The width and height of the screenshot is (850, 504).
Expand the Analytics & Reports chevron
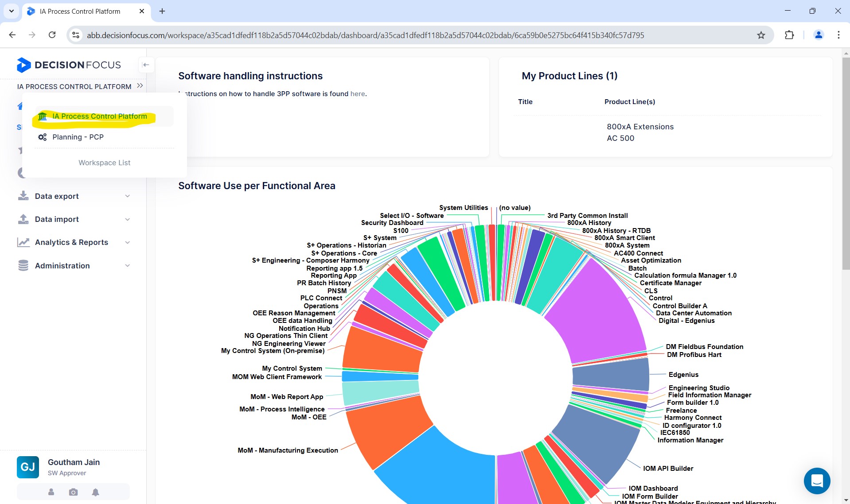[127, 242]
